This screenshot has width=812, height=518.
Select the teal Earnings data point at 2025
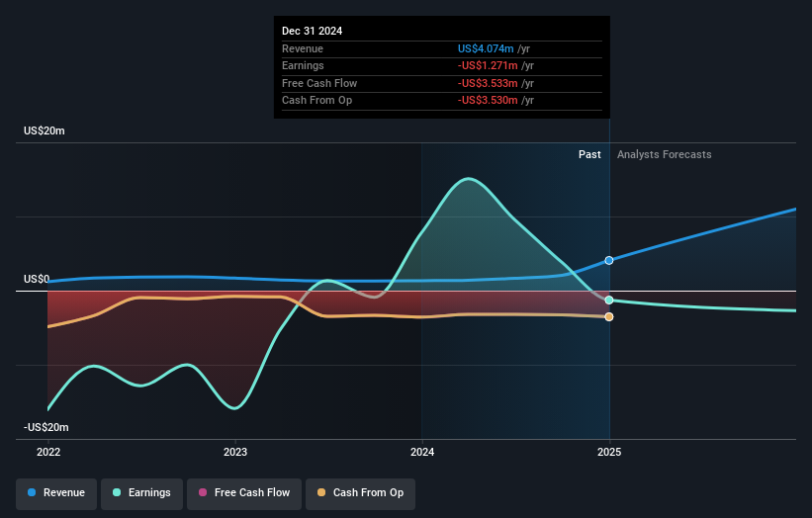click(609, 301)
